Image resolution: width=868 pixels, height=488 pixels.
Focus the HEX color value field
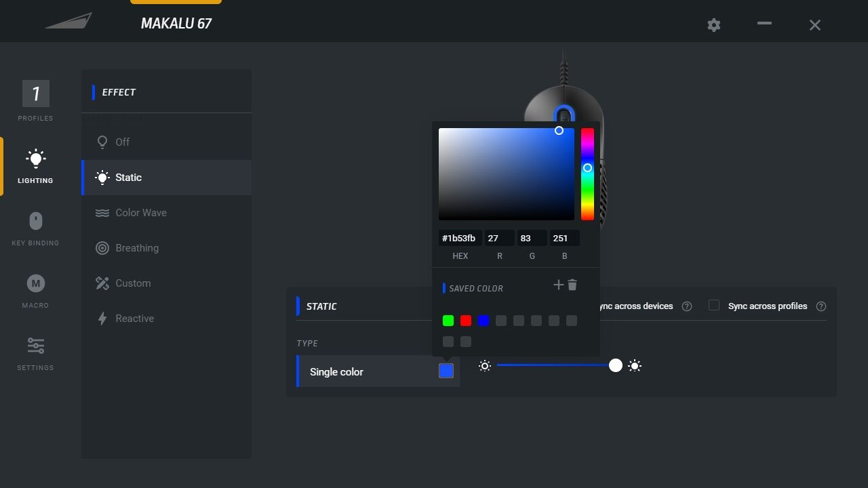460,238
